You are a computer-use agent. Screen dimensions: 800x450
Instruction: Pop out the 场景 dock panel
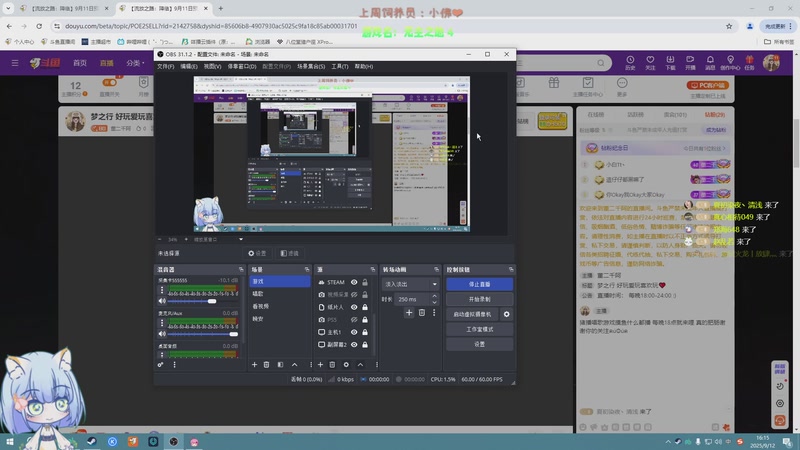307,269
